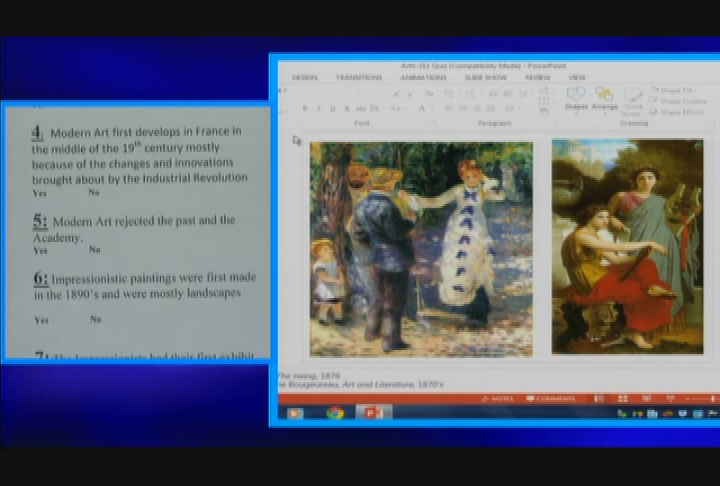Click the slide notes caption text
720x486 pixels.
(360, 380)
